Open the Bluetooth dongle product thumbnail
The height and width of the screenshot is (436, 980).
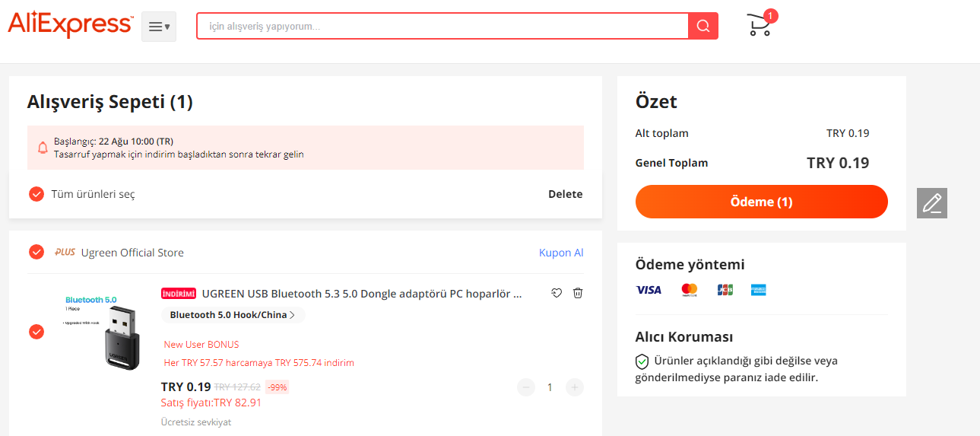[102, 332]
